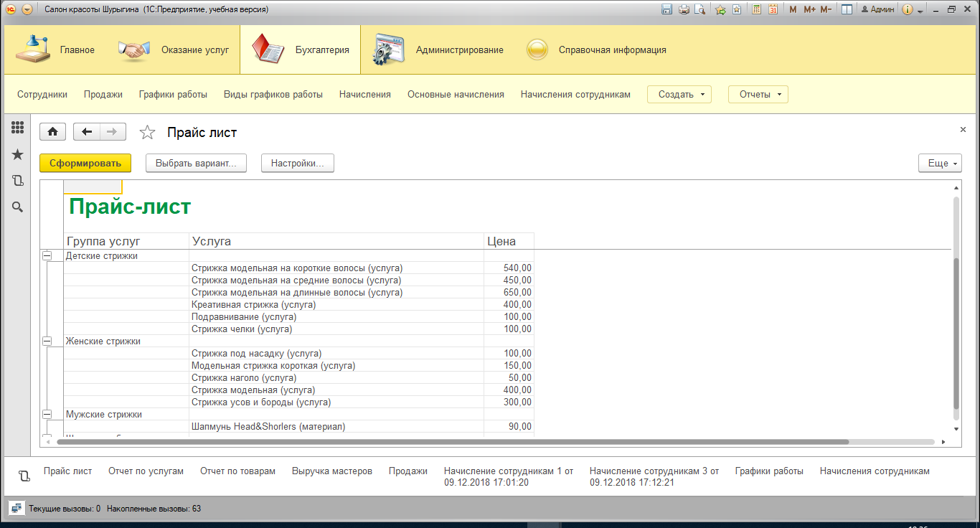Click the Сформировать button
980x528 pixels.
tap(85, 164)
